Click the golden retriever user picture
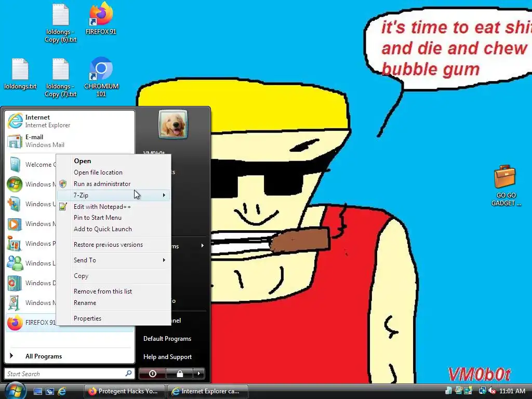 (x=172, y=124)
